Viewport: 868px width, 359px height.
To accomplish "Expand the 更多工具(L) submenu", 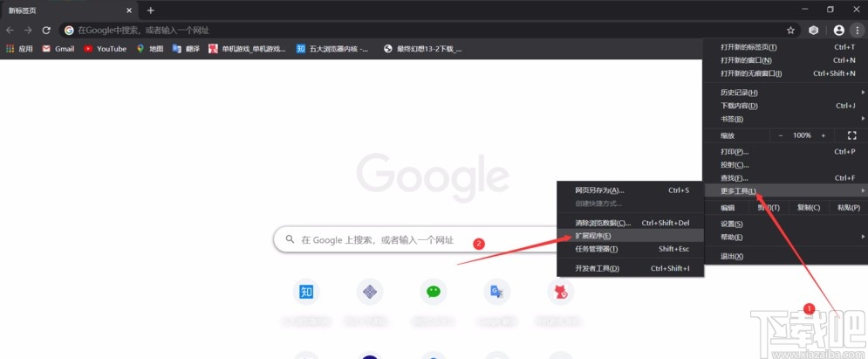I will click(x=784, y=191).
